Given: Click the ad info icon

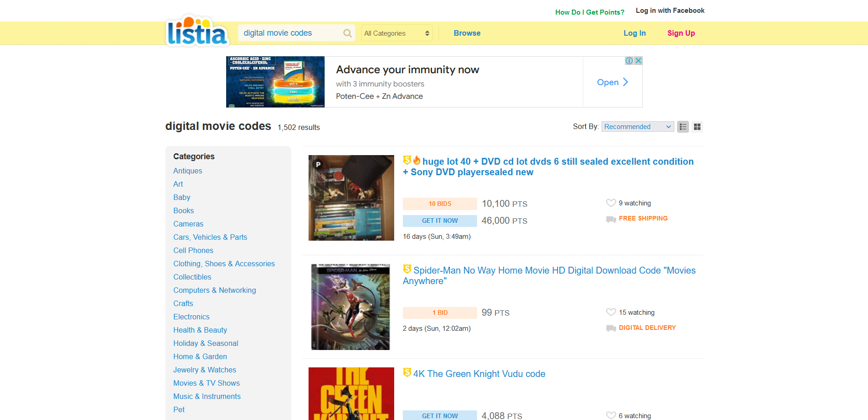Looking at the screenshot, I should 629,60.
